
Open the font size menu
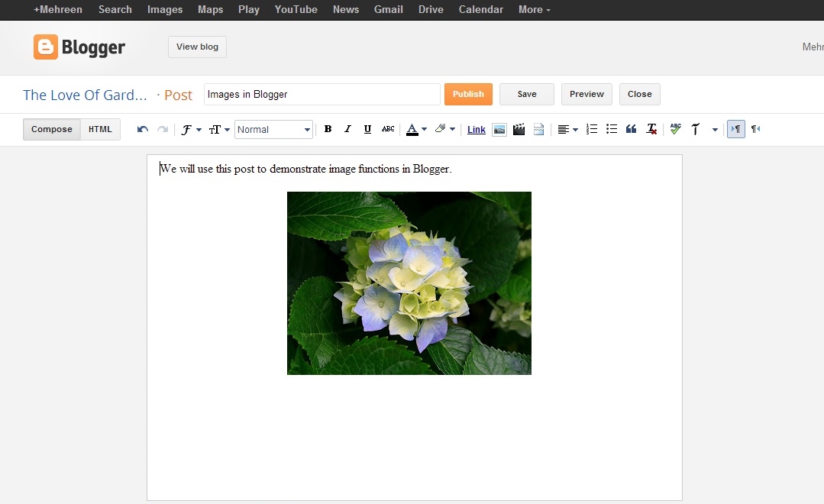(x=219, y=129)
